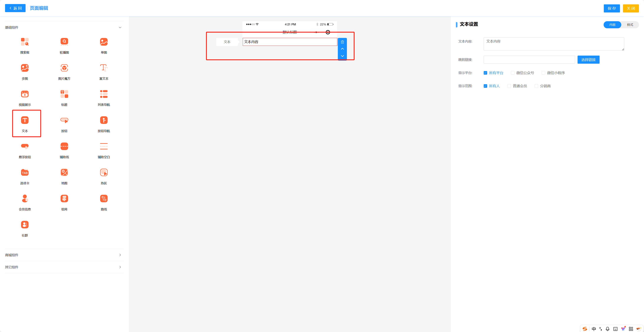This screenshot has width=644, height=332.
Task: Click the 保存 save button
Action: (x=612, y=9)
